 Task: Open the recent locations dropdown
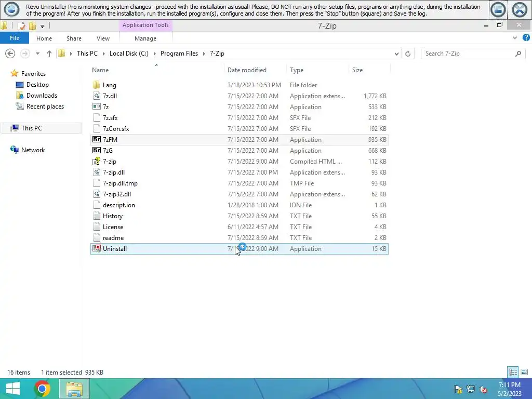pyautogui.click(x=37, y=54)
